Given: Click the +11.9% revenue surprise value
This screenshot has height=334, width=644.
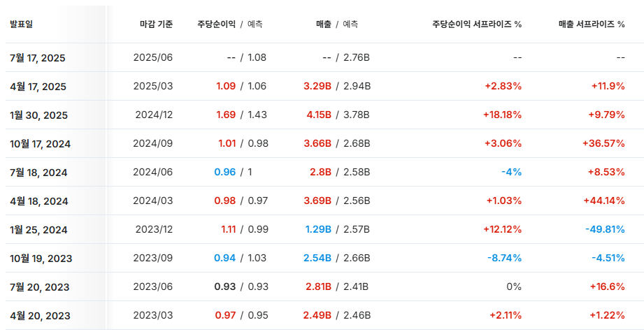Looking at the screenshot, I should point(608,86).
